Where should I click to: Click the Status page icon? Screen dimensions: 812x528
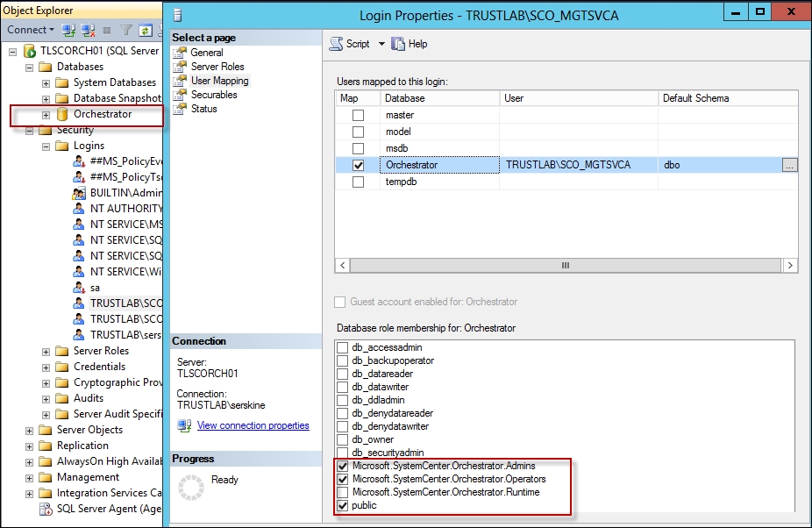pos(180,109)
